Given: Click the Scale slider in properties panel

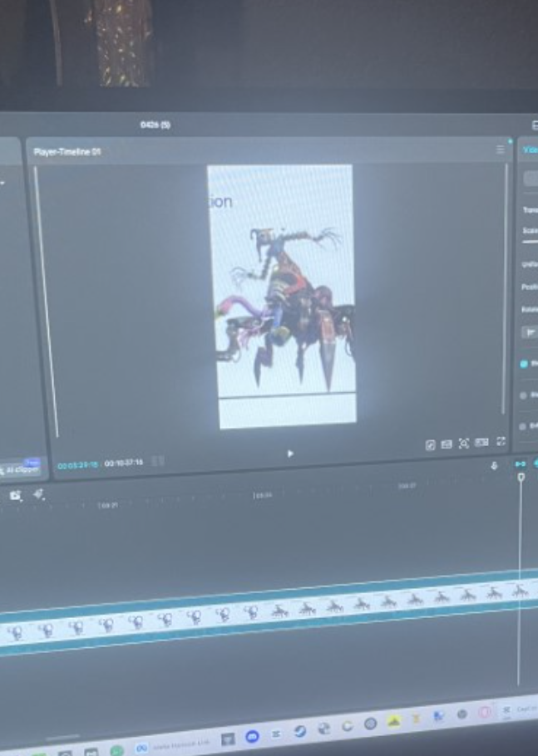Looking at the screenshot, I should pos(530,240).
